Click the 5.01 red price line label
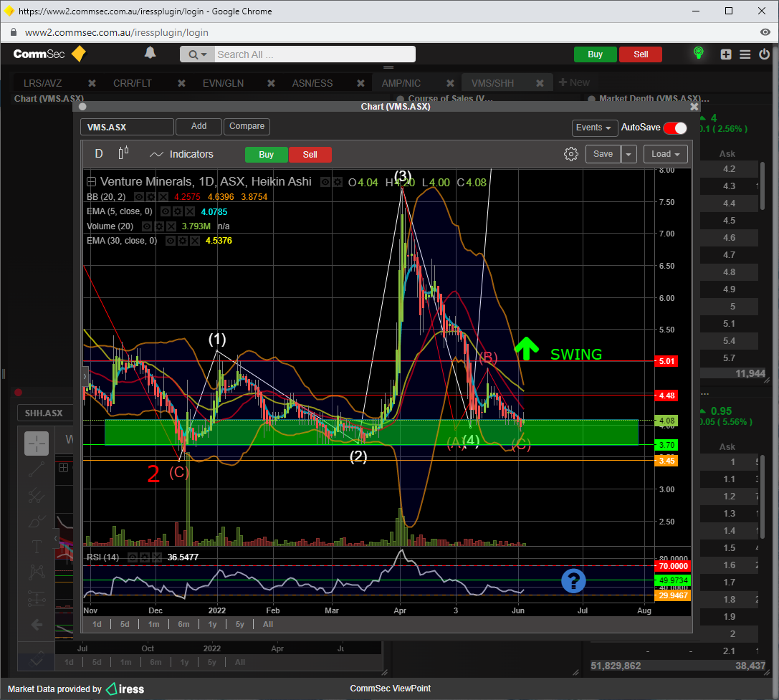The width and height of the screenshot is (779, 700). (666, 361)
